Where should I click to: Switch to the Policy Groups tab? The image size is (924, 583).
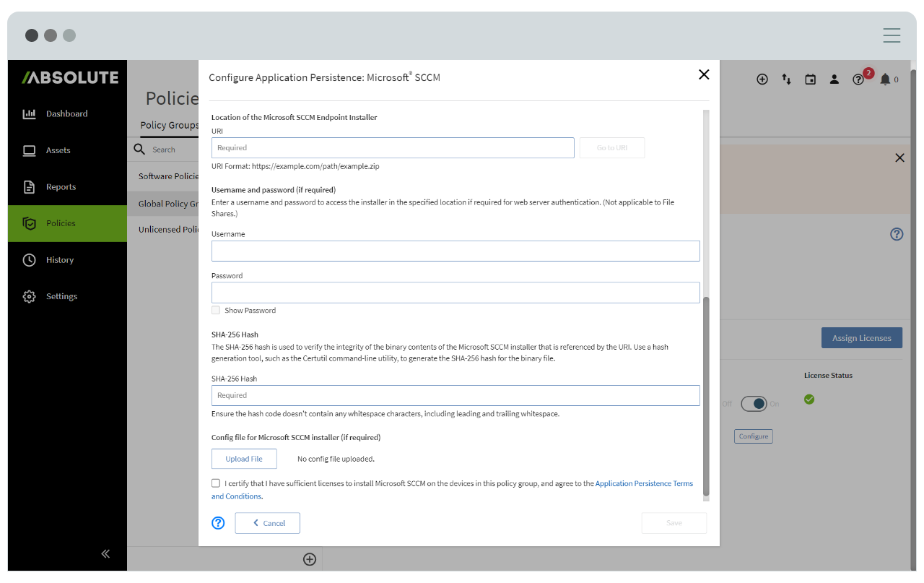tap(170, 125)
